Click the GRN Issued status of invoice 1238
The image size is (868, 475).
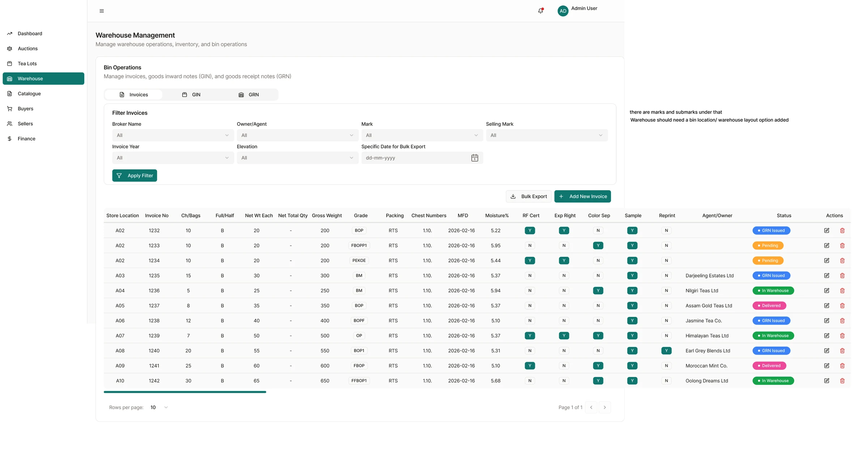tap(771, 321)
